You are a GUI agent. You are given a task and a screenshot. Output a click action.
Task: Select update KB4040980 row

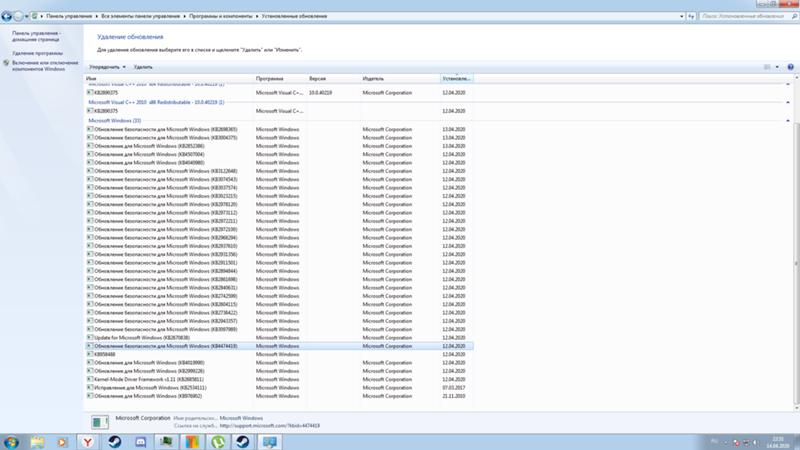(279, 163)
